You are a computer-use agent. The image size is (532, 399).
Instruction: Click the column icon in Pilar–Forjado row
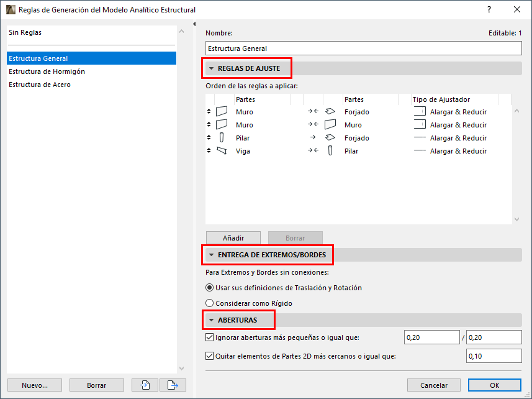(222, 137)
